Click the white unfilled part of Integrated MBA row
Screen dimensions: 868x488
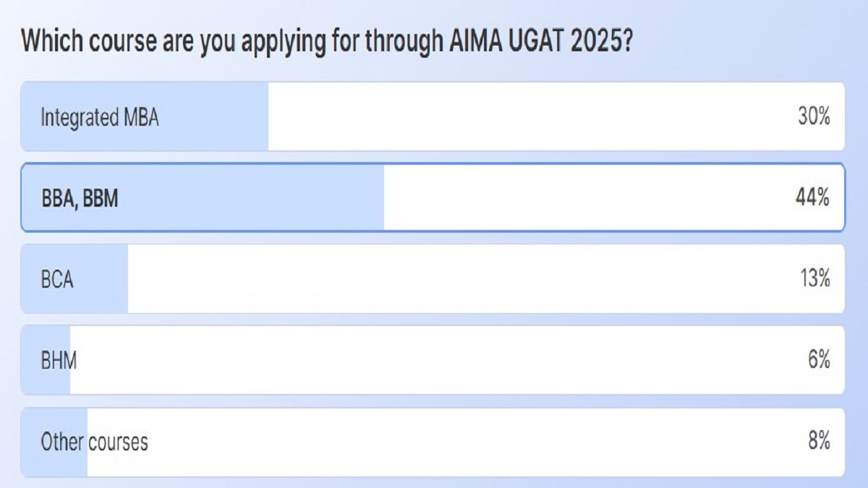point(506,117)
